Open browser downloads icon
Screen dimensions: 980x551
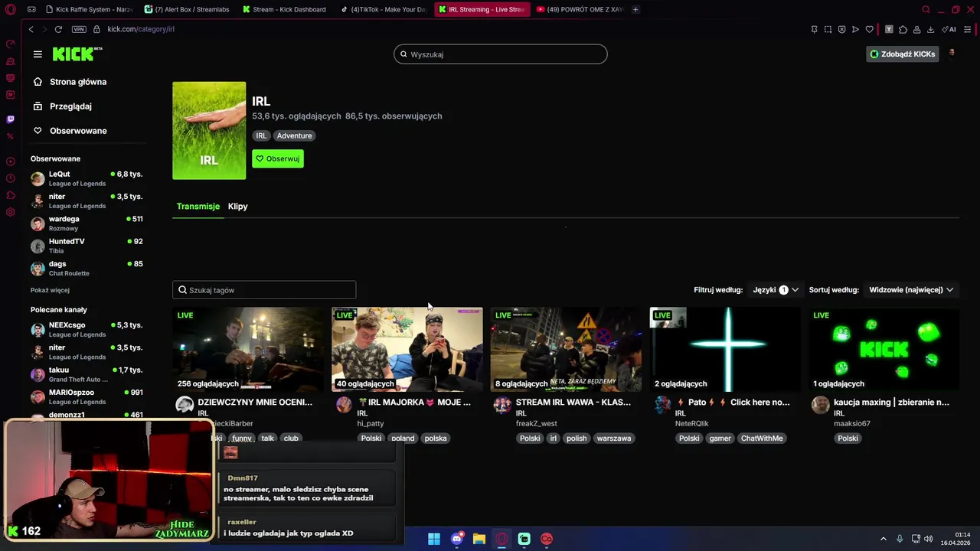[x=930, y=29]
